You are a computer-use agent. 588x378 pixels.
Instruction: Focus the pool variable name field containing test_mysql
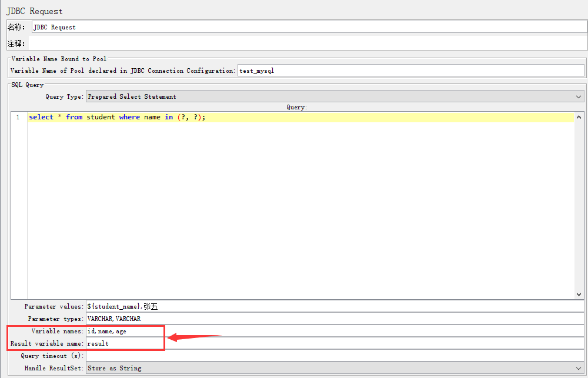(x=410, y=71)
